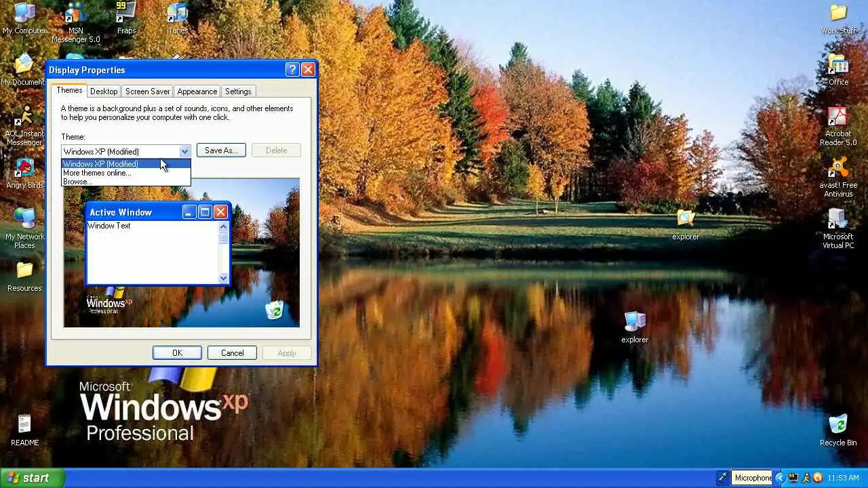Click the orange avast tray icon
Screen dimensions: 868x488
(x=818, y=478)
